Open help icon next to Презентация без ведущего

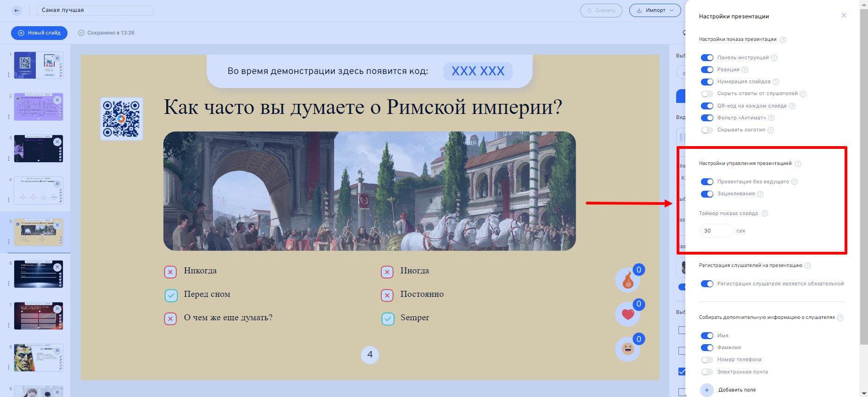coord(795,182)
